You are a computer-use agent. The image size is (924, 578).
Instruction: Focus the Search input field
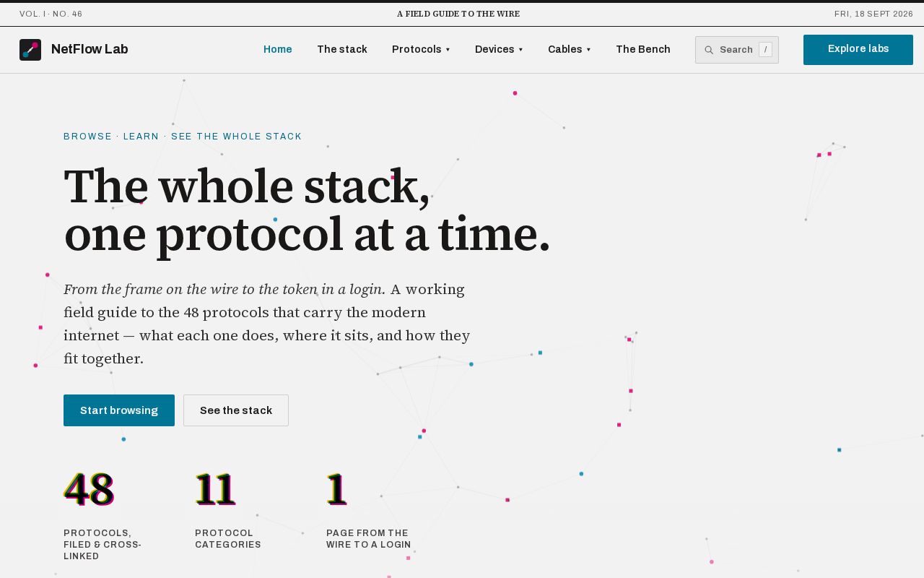(737, 50)
